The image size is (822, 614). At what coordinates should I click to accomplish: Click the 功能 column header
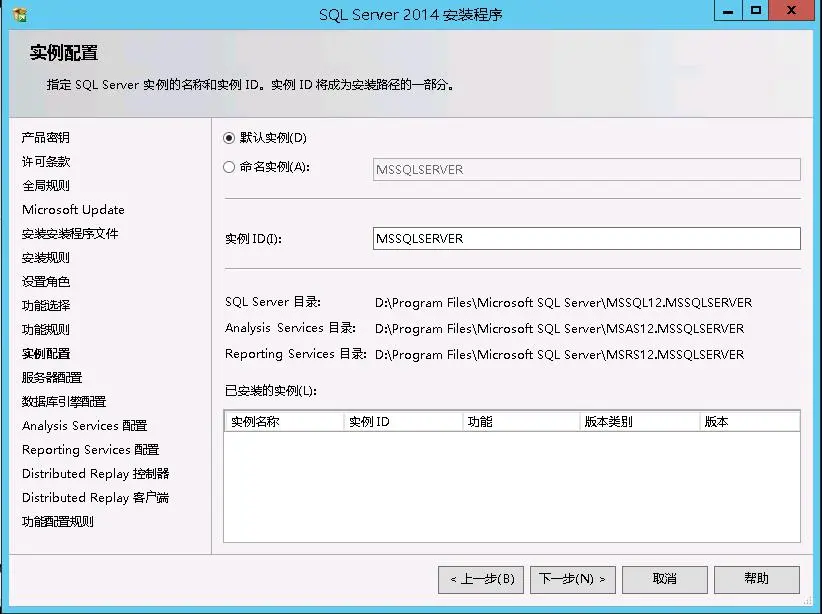(x=521, y=422)
